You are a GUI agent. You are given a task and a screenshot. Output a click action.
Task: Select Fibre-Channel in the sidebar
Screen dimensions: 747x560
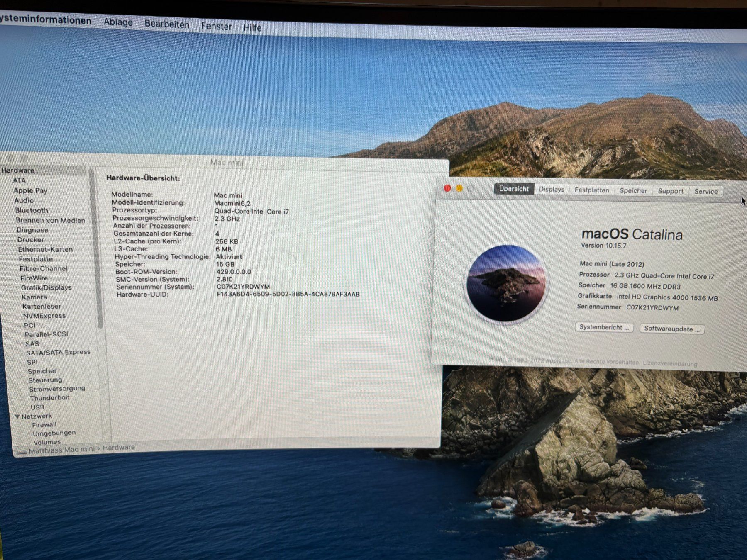coord(44,268)
